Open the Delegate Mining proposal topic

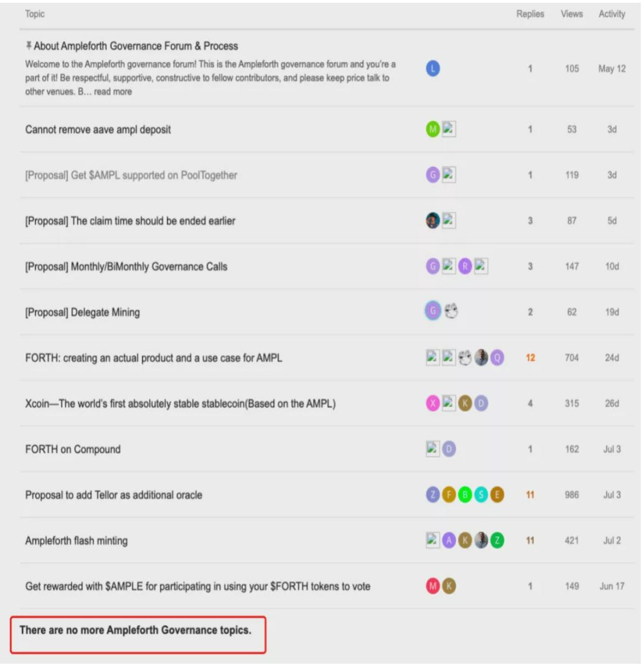coord(83,313)
